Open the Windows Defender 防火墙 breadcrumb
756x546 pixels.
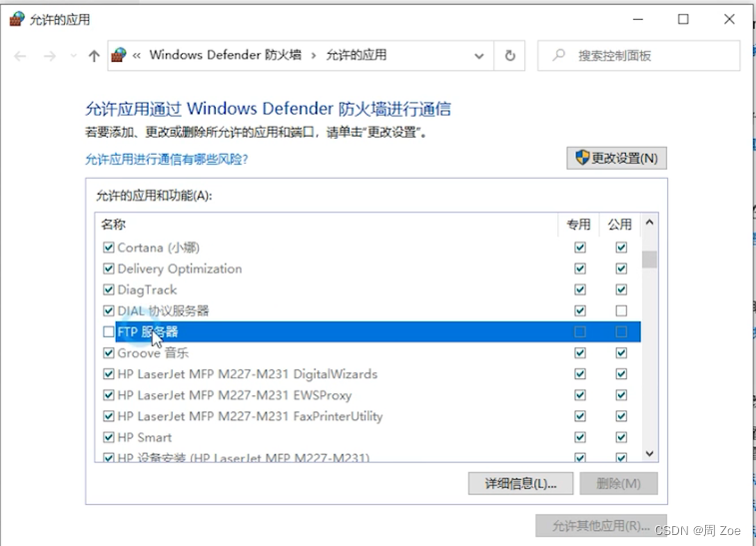(x=225, y=55)
